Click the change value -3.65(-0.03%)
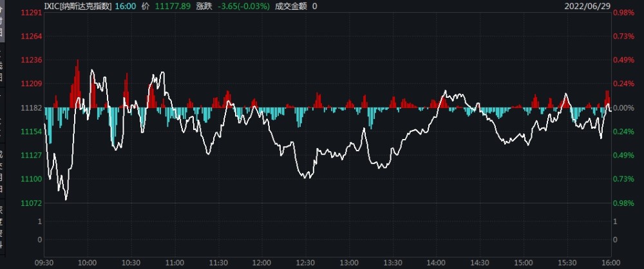644x269 pixels. click(x=243, y=6)
